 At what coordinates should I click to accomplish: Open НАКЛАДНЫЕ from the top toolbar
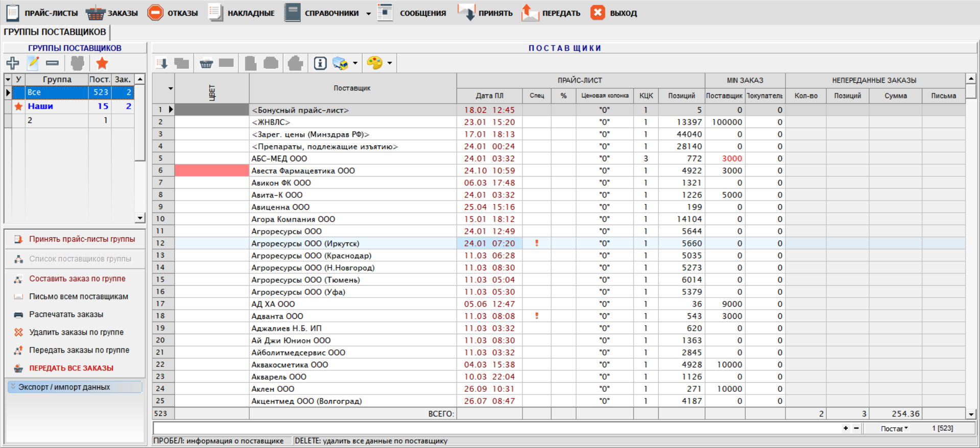coord(242,13)
